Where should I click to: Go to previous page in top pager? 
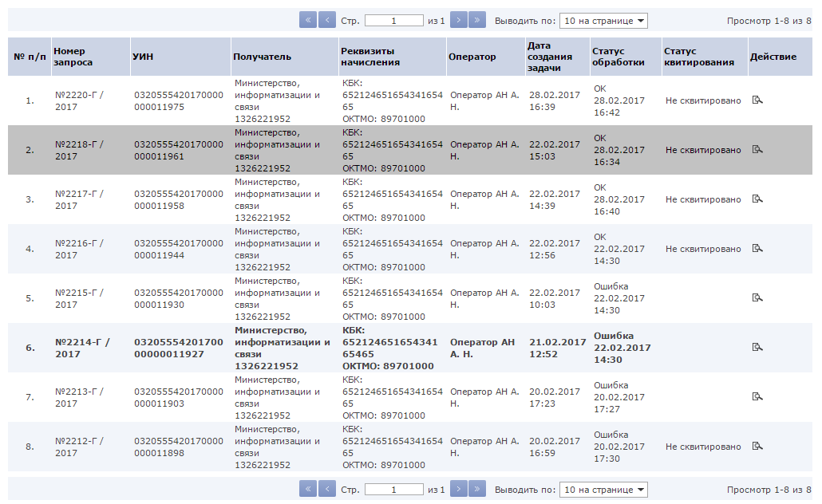pos(327,21)
